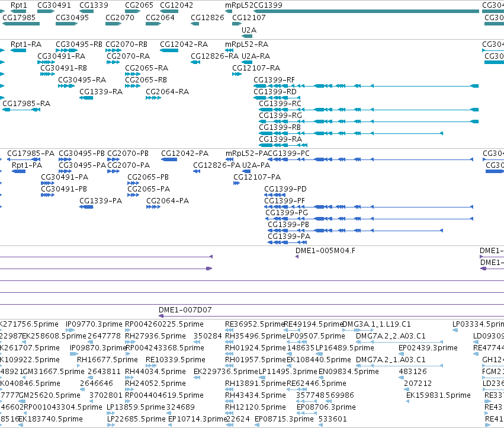Select protein CG12826-PA
This screenshot has width=504, height=428.
tap(217, 165)
